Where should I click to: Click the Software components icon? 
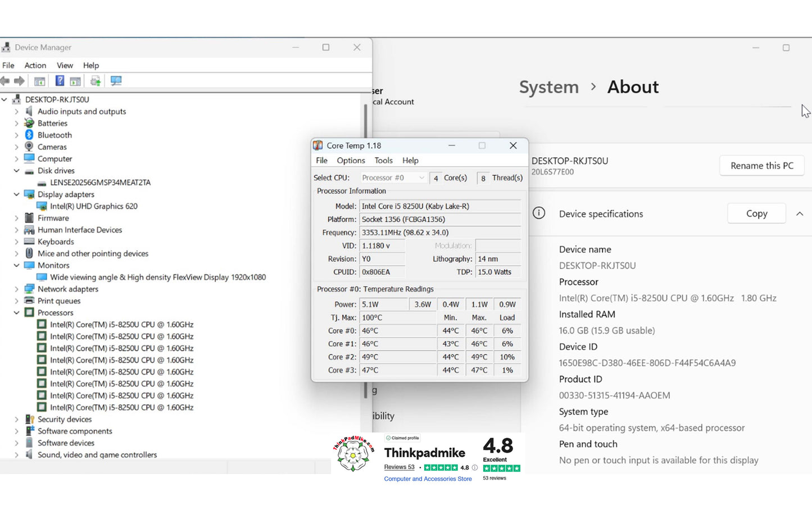29,431
